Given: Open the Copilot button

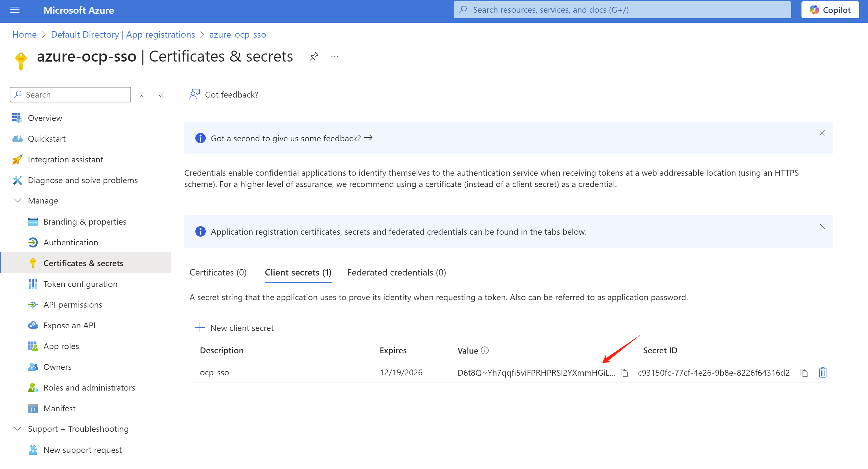Looking at the screenshot, I should (x=830, y=10).
